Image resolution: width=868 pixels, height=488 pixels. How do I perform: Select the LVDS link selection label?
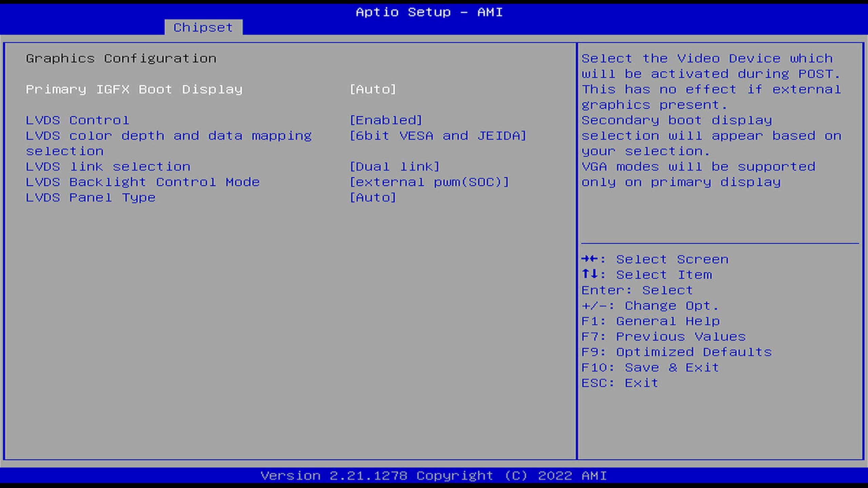tap(108, 167)
